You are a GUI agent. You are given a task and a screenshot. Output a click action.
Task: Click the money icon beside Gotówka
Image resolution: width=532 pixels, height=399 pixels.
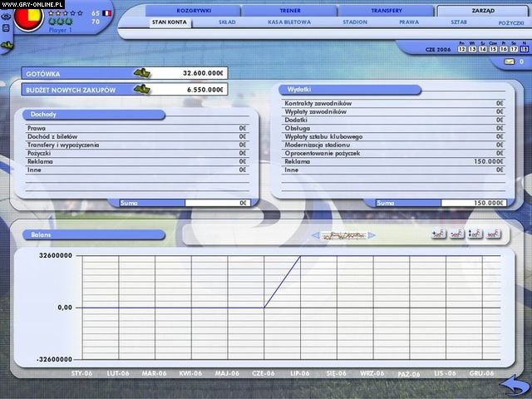pos(142,73)
